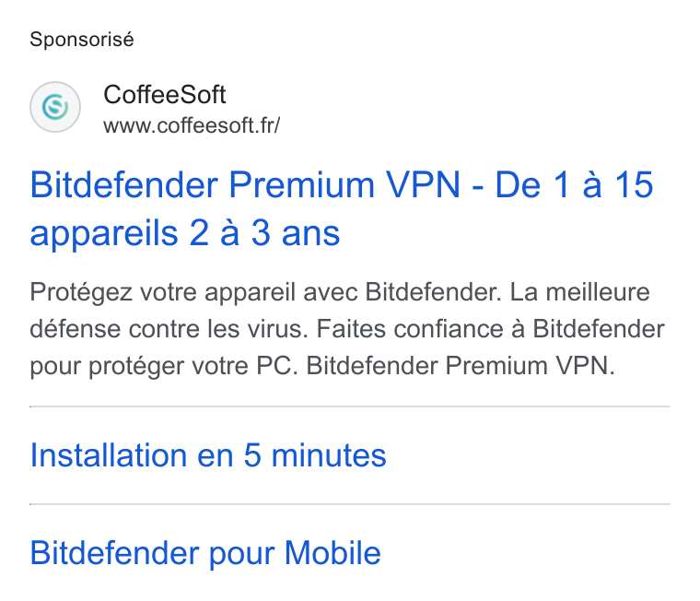Click 'Premium VPN' in the blue headline
This screenshot has width=700, height=601.
(x=344, y=184)
